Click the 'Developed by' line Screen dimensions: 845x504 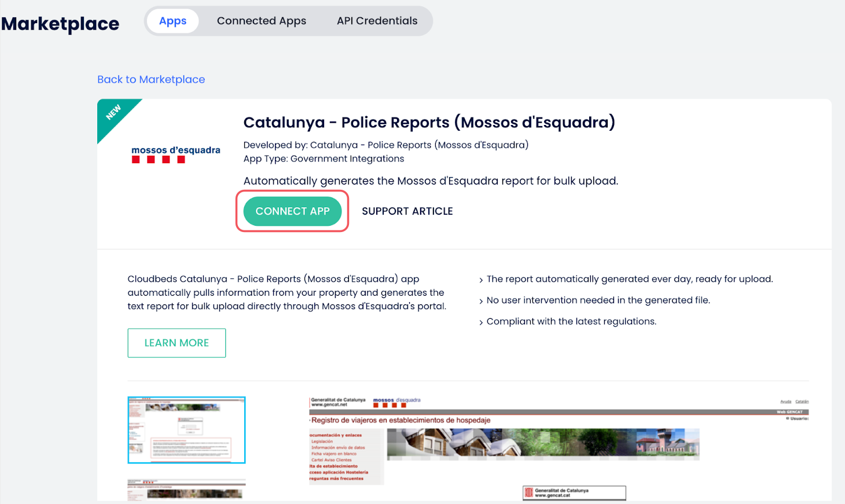click(386, 145)
